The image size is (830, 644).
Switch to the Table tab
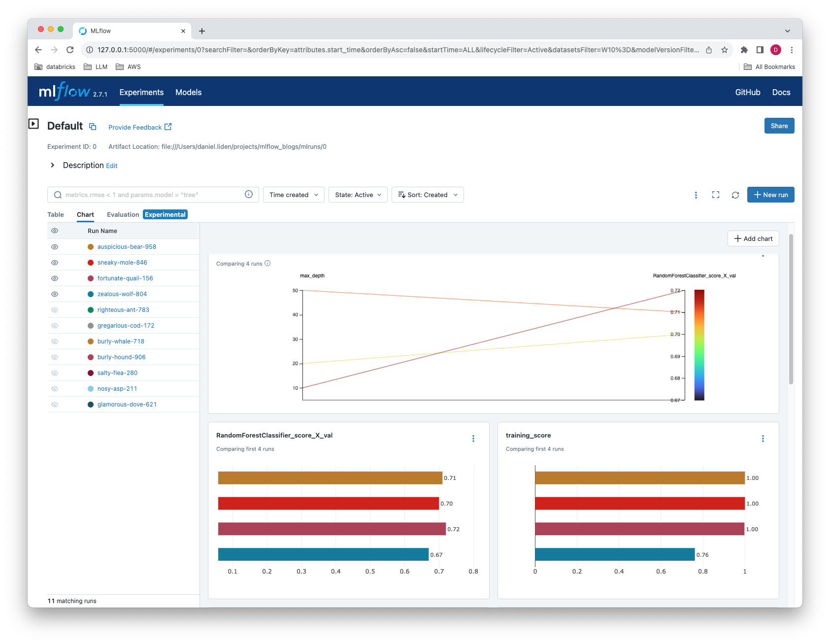pos(55,214)
